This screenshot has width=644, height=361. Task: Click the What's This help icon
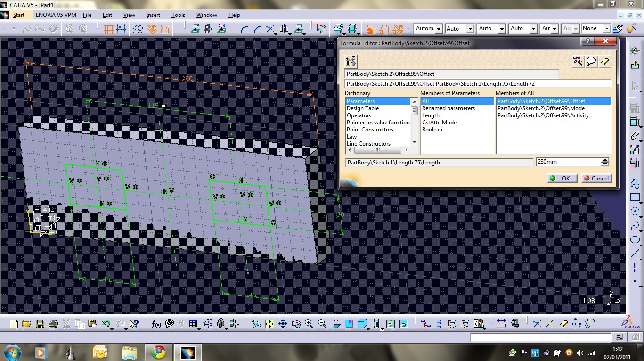[x=134, y=323]
